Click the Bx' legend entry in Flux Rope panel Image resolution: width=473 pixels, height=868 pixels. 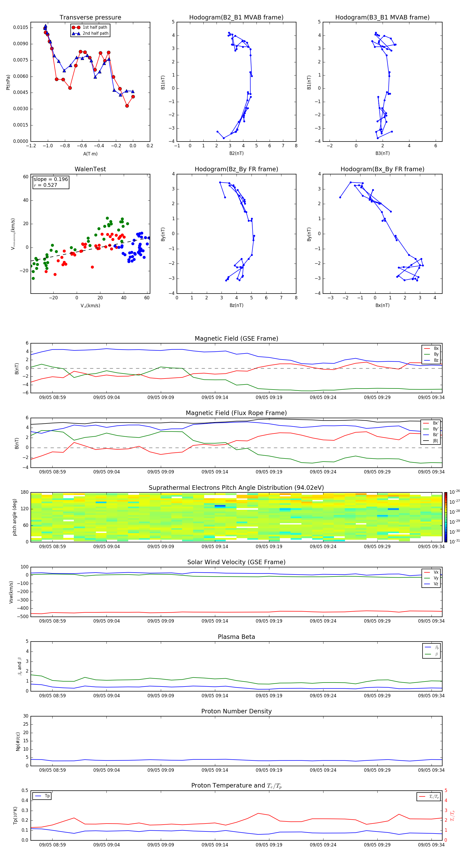(x=431, y=423)
